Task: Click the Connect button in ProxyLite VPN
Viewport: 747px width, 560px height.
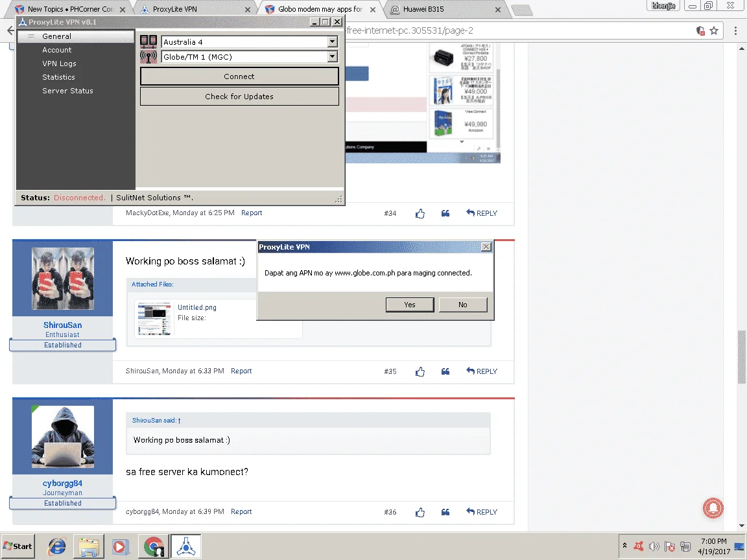Action: 239,76
